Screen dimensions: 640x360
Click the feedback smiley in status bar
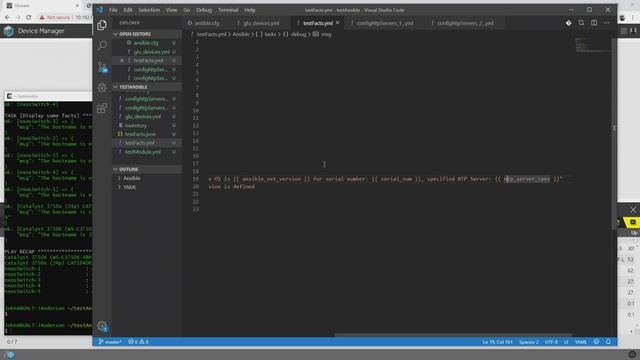pyautogui.click(x=596, y=342)
